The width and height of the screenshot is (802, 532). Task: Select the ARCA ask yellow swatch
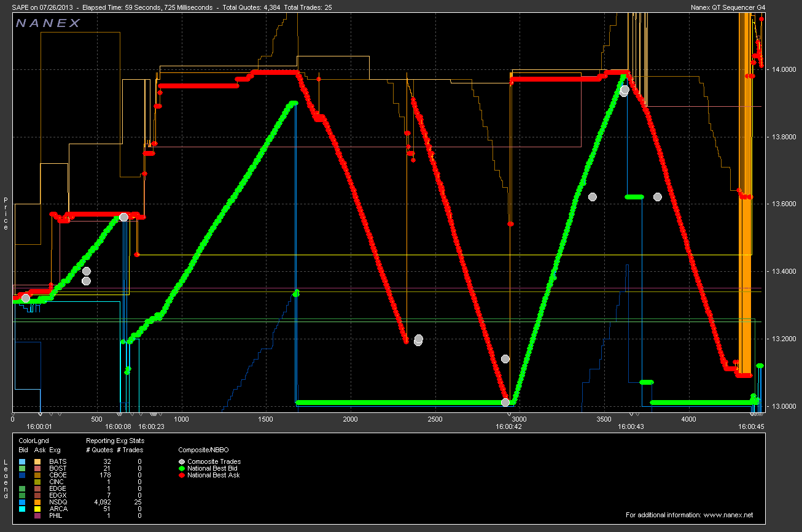[x=37, y=509]
